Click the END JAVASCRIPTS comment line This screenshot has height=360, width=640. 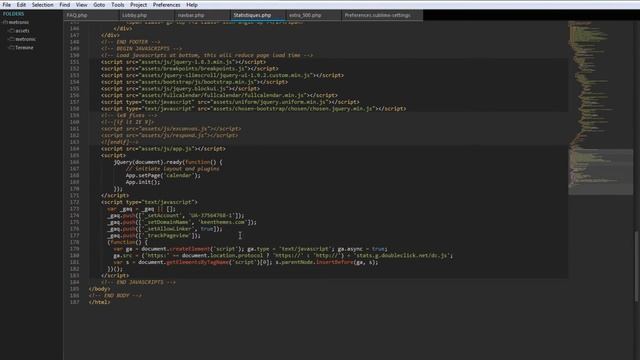click(x=138, y=282)
